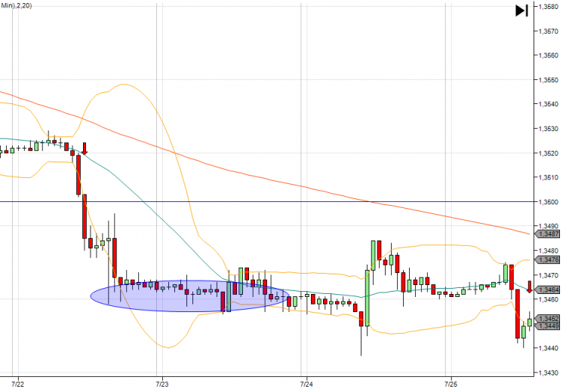
Task: Click the 7/23 date label
Action: 162,384
